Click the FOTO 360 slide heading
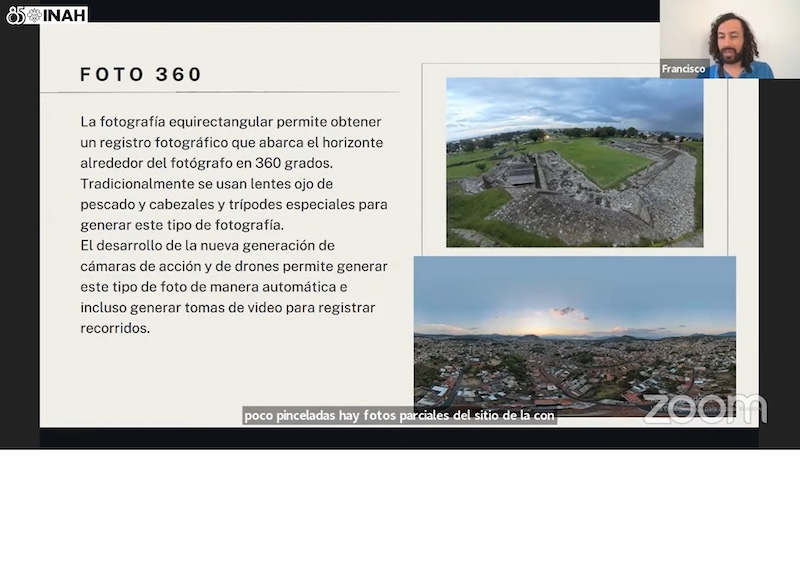Screen dimensions: 800x582 coord(141,74)
